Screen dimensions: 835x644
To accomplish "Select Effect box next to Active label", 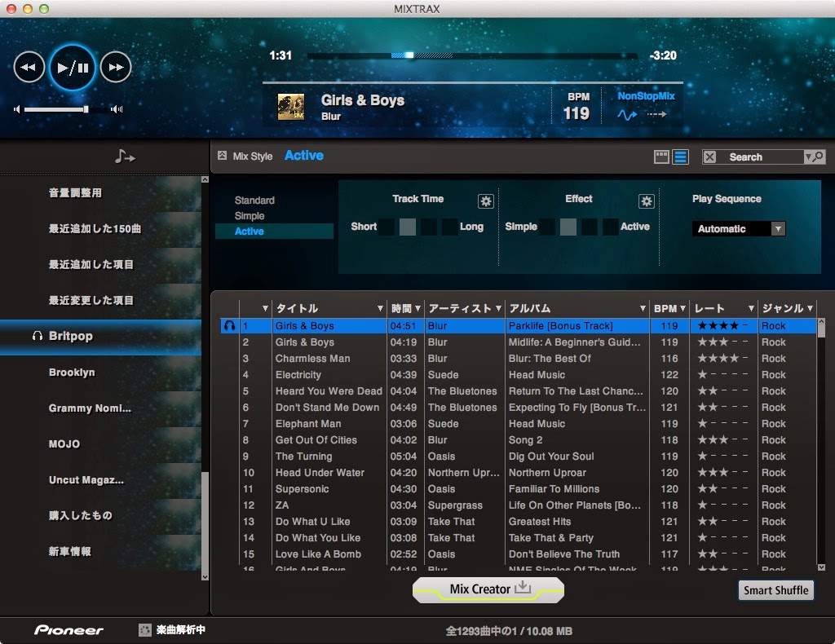I will click(x=610, y=227).
